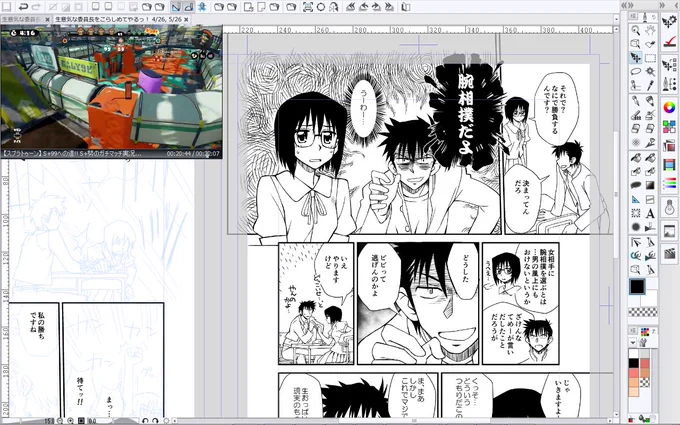680x425 pixels.
Task: Close the first document tab
Action: point(47,20)
